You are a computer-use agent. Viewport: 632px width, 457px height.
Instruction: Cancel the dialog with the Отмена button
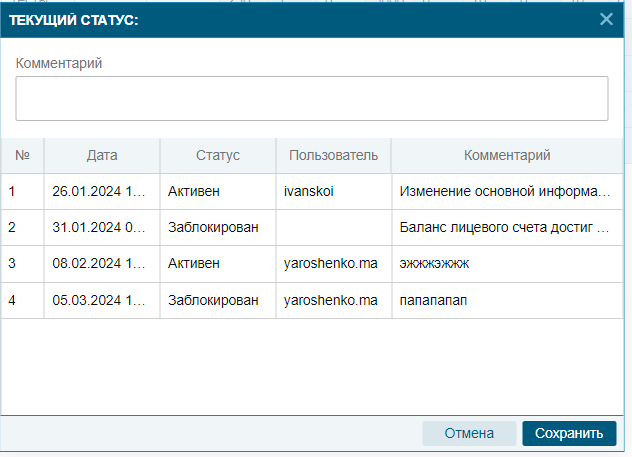pyautogui.click(x=469, y=433)
